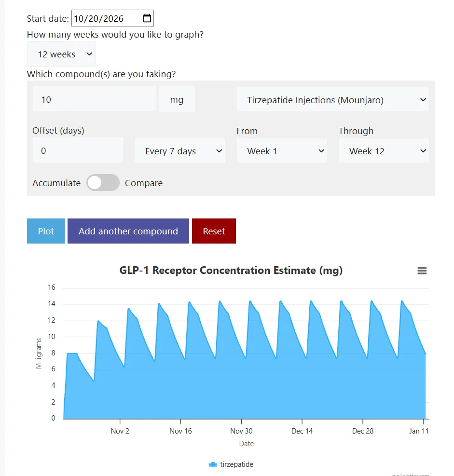Click the tirzepatide legend icon
Screen dimensions: 454x476
click(213, 464)
